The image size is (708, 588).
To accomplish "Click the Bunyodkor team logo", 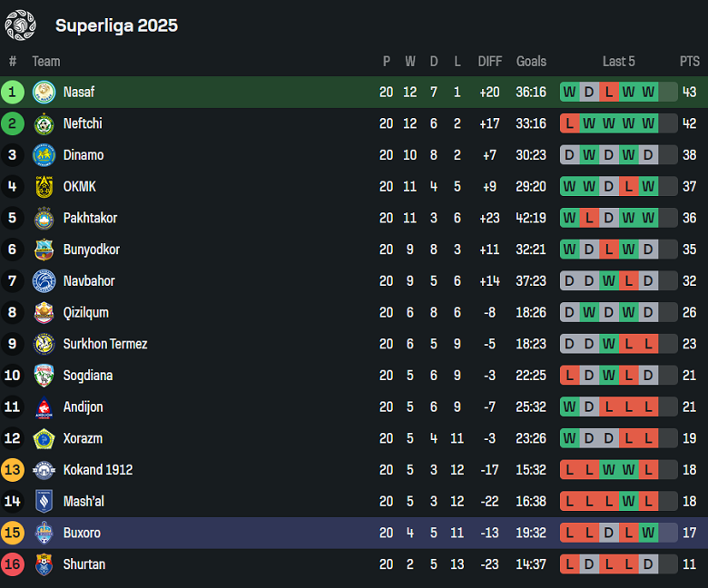I will (x=44, y=250).
